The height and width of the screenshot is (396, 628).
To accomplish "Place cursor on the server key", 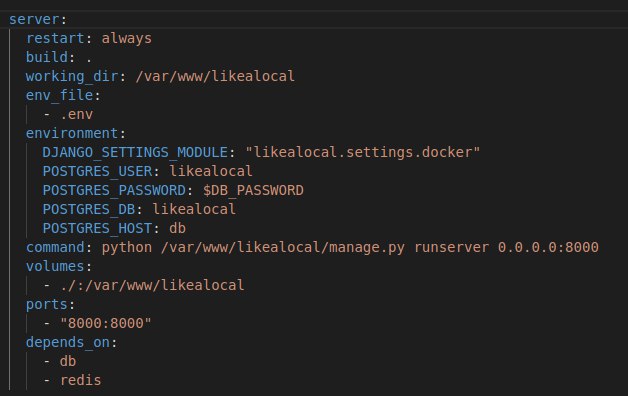I will [34, 19].
